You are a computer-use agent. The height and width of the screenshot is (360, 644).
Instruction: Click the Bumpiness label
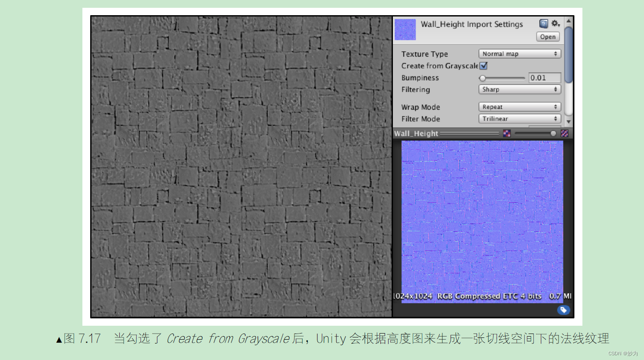pos(420,78)
